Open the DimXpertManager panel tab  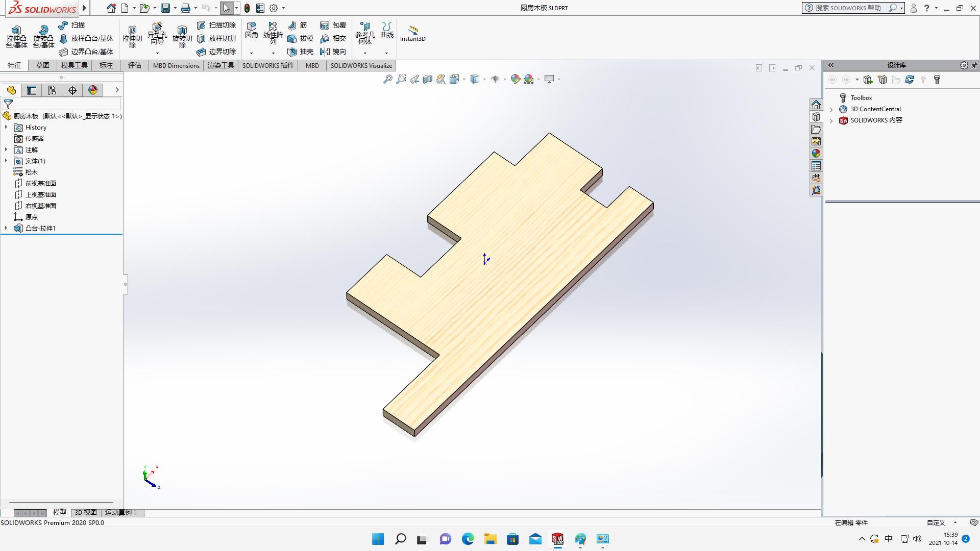click(x=72, y=90)
